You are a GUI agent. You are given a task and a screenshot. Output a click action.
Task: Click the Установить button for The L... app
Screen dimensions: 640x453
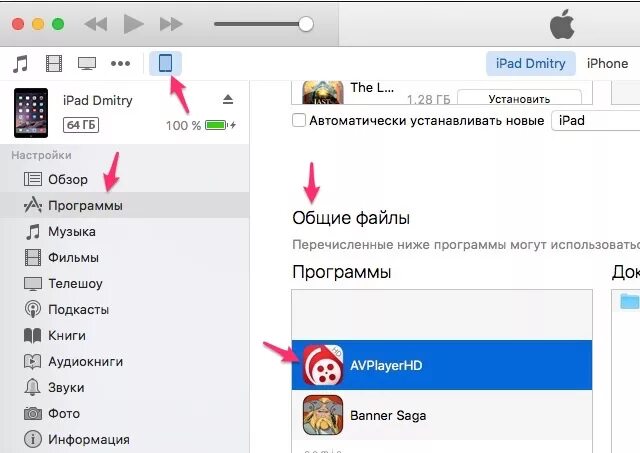[519, 98]
